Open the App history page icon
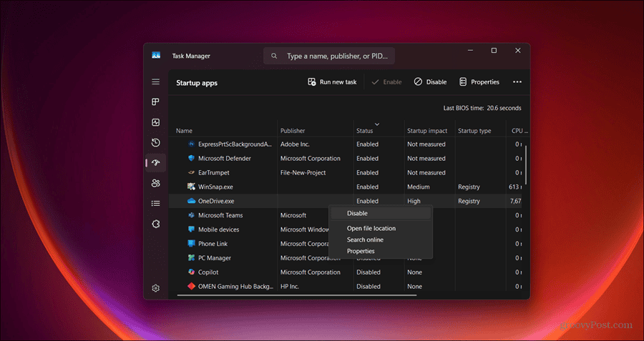 (156, 142)
